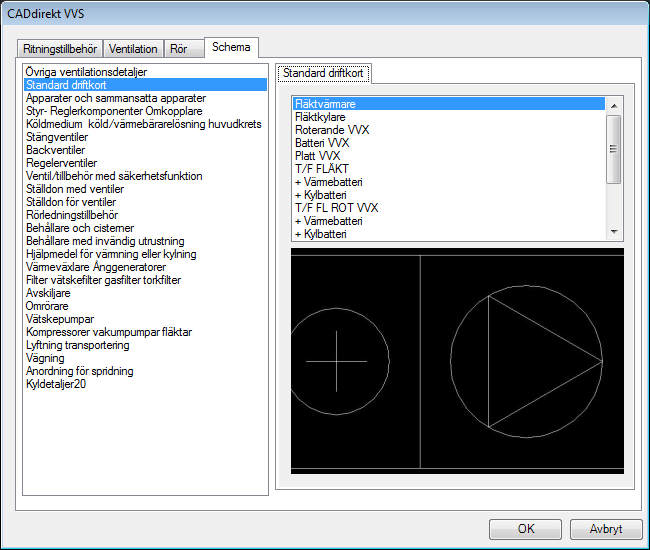Viewport: 650px width, 550px height.
Task: Select Platt VVX symbol
Action: (449, 156)
